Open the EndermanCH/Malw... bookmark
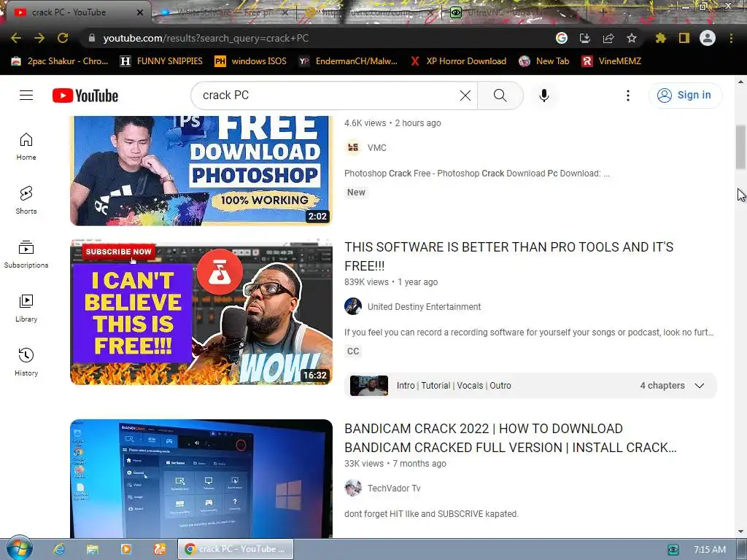This screenshot has height=560, width=747. pos(348,61)
